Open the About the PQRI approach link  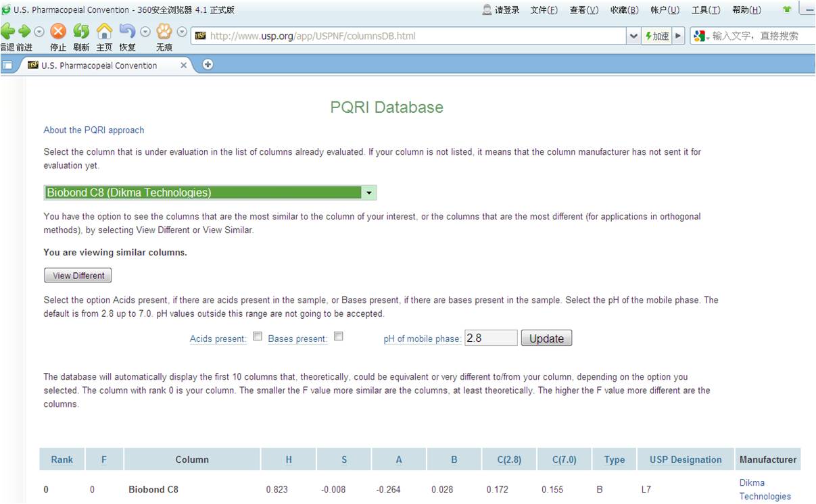tap(94, 130)
